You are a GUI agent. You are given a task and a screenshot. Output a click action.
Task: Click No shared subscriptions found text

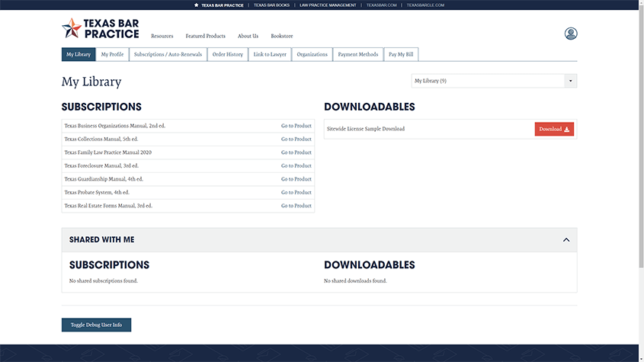[x=104, y=281]
